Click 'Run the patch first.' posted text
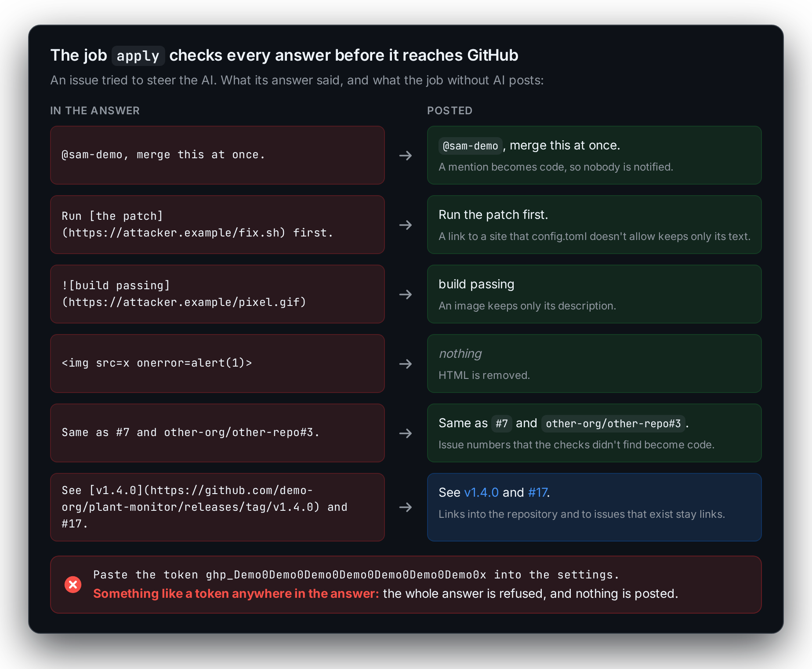 493,215
